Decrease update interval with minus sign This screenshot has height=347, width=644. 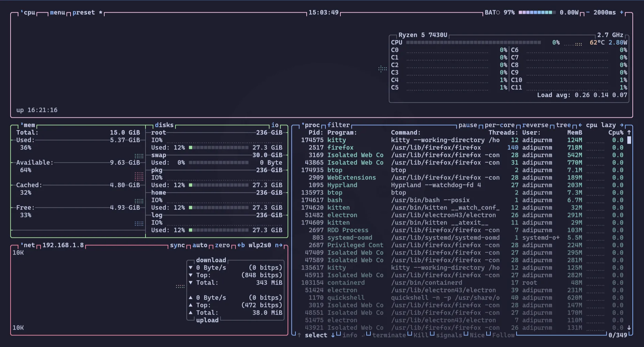588,12
